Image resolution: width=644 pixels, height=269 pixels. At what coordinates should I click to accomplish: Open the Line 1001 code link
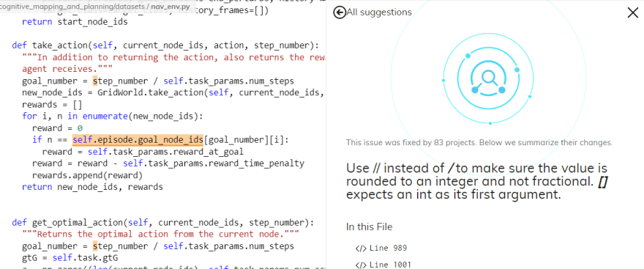pos(390,265)
